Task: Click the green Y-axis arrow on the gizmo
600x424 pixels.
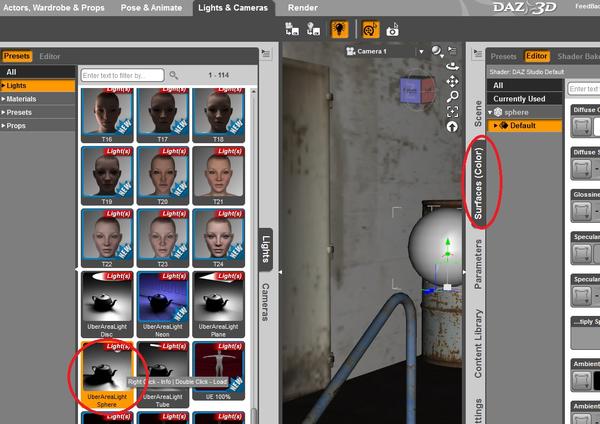Action: 447,243
